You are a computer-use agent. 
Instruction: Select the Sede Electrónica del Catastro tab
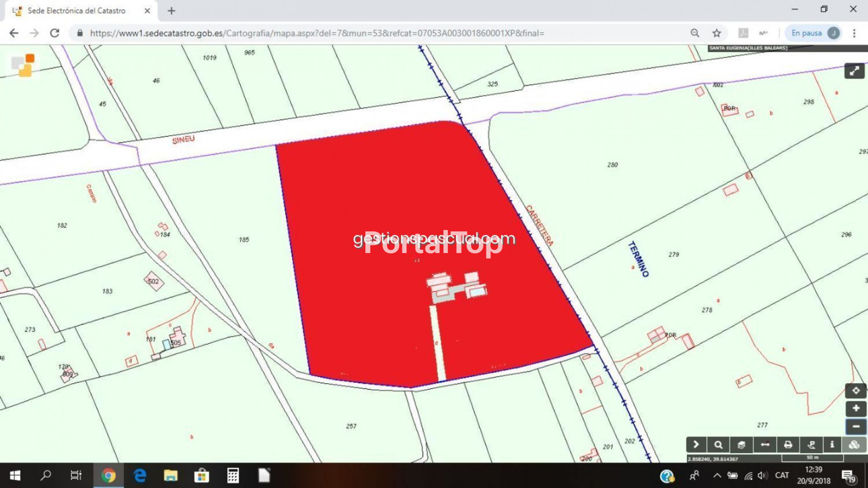click(x=77, y=11)
